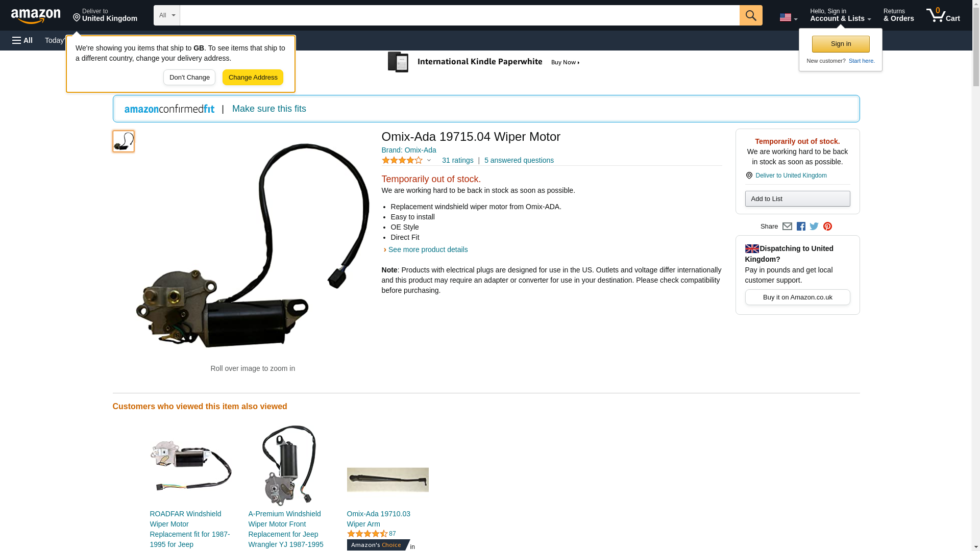This screenshot has height=551, width=980.
Task: Share product on Pinterest icon
Action: pyautogui.click(x=827, y=227)
